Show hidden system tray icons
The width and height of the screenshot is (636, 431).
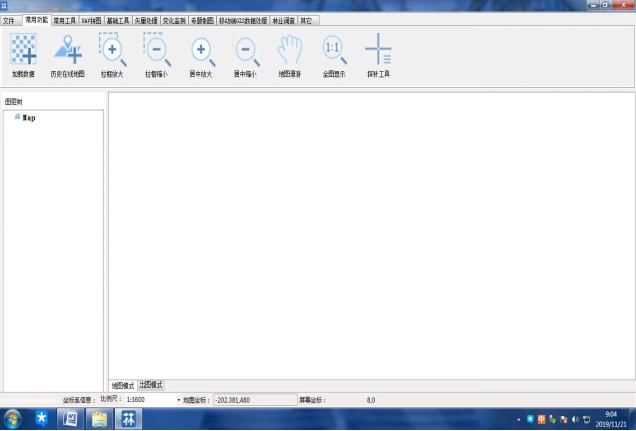click(x=518, y=419)
